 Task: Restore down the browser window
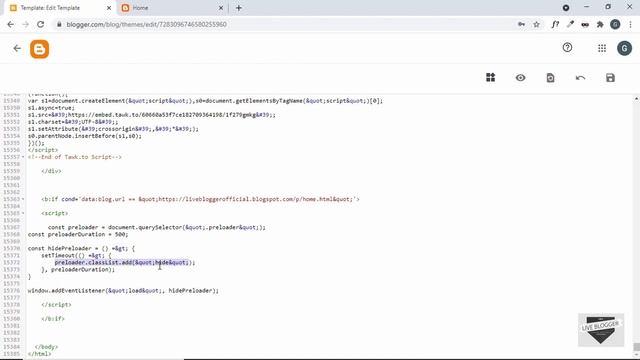click(608, 7)
